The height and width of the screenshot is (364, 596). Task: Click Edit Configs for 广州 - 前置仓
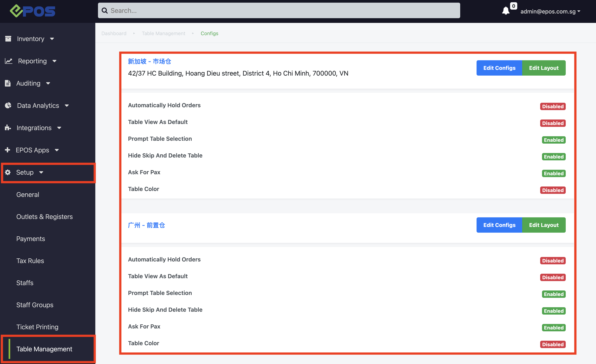point(499,225)
